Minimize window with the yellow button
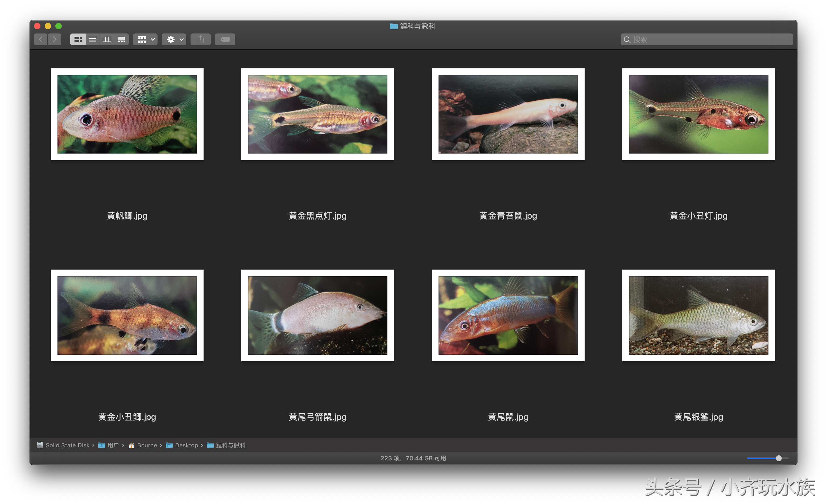Image resolution: width=827 pixels, height=504 pixels. (48, 26)
